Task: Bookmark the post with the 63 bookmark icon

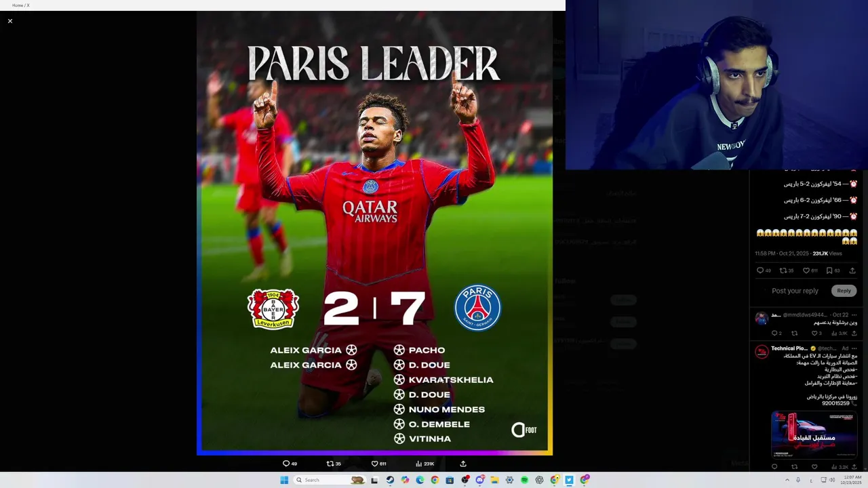Action: tap(833, 270)
